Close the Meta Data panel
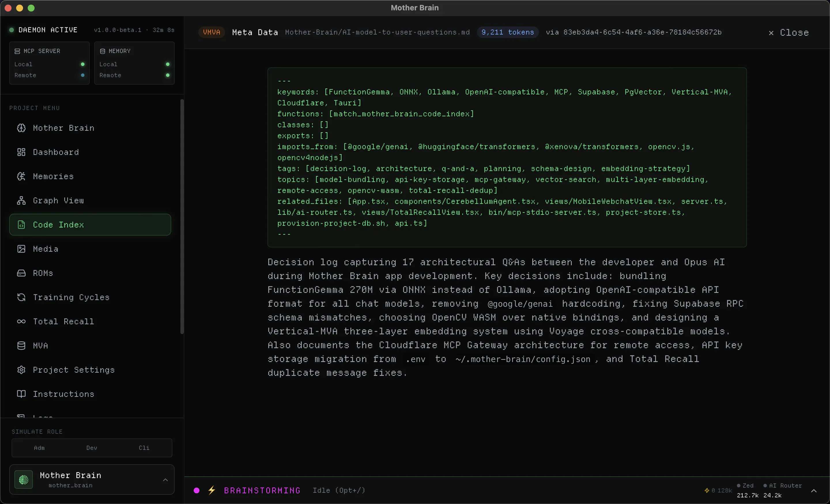 pos(788,33)
